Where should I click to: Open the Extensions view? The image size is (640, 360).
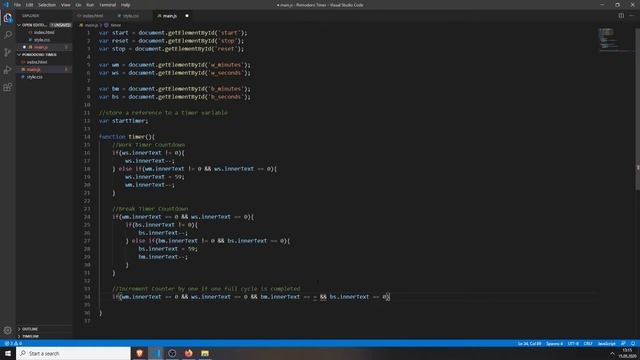8,87
